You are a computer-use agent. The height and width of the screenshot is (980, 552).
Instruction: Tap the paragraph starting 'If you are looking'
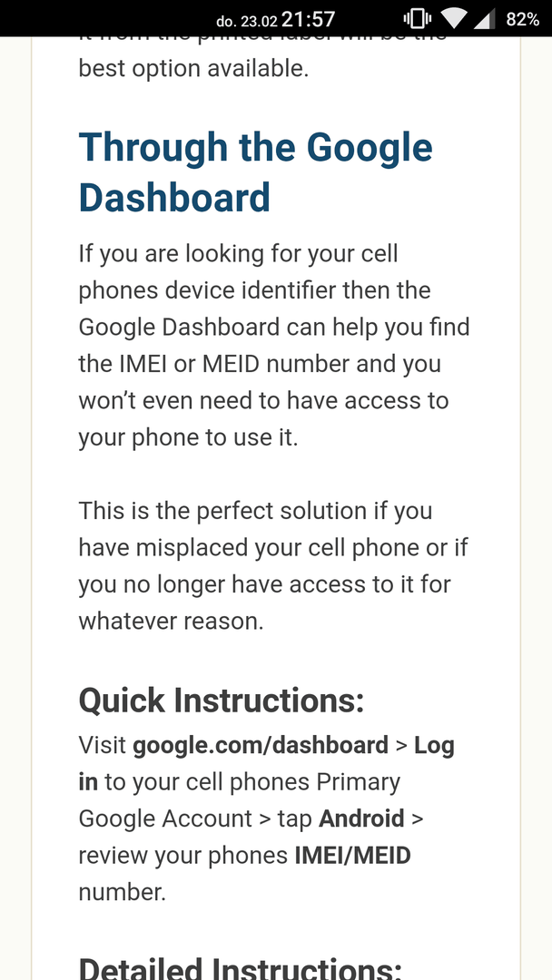point(274,346)
